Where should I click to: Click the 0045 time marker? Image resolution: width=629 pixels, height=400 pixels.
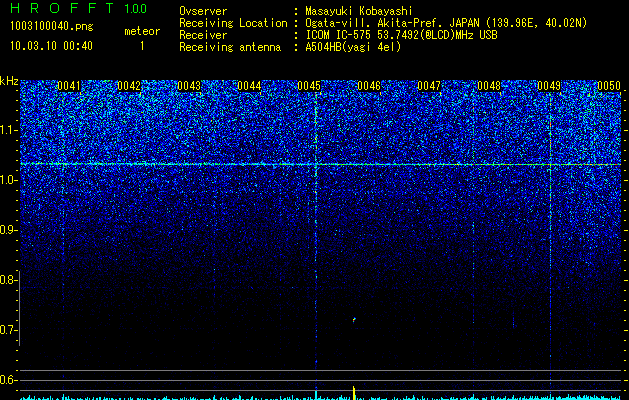[309, 86]
